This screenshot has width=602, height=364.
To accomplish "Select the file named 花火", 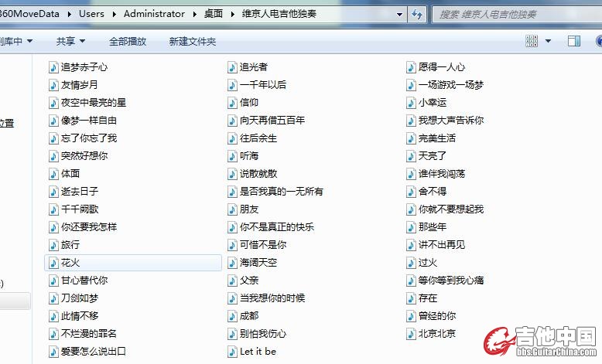I will click(70, 263).
